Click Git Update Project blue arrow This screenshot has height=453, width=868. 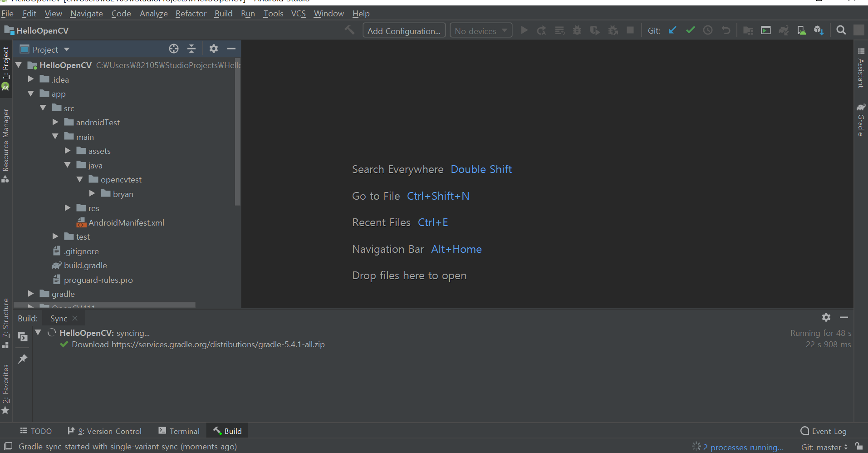pos(672,30)
